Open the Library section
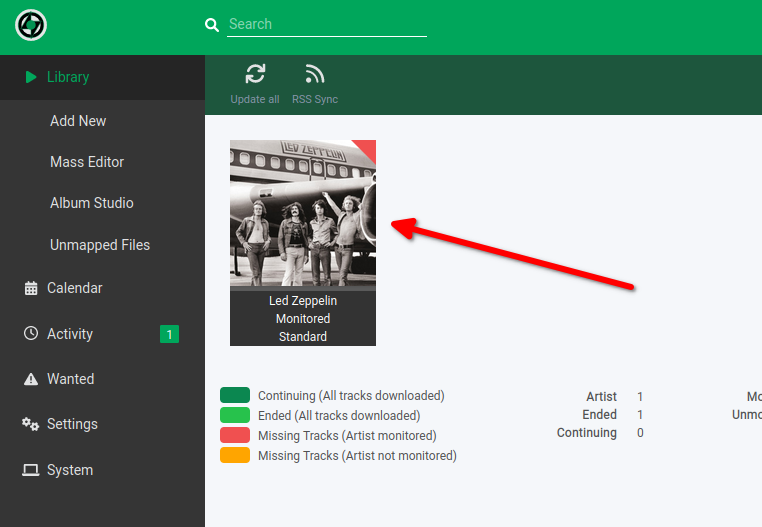 [102, 77]
